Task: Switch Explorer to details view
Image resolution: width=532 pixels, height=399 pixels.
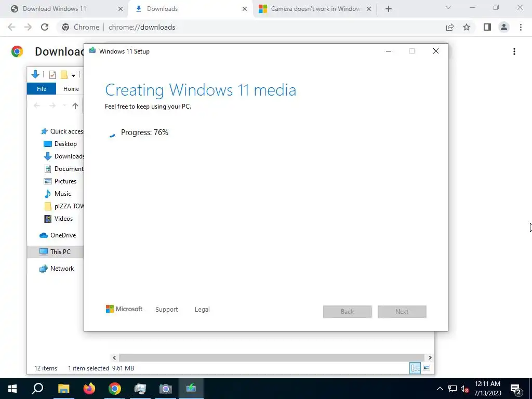Action: tap(415, 368)
